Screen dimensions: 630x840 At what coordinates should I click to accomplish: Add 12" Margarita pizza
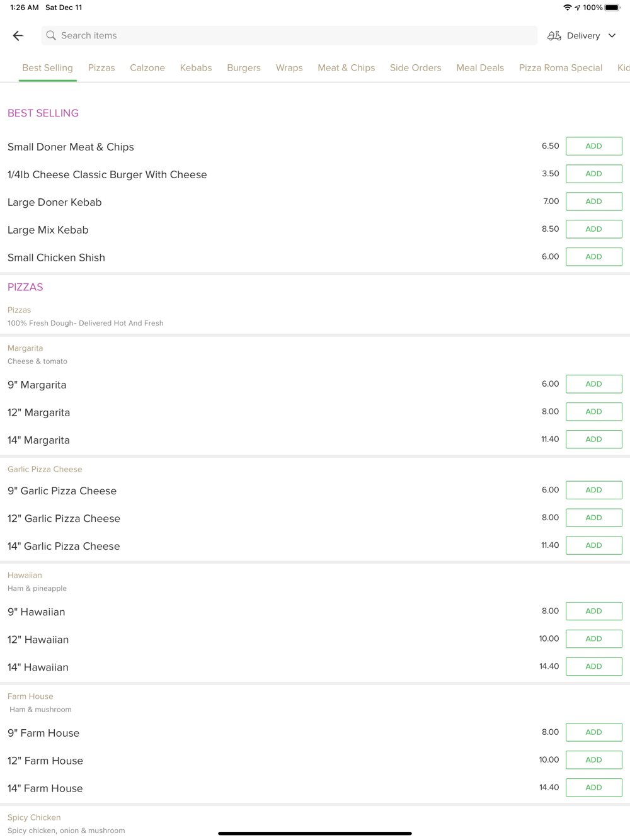pyautogui.click(x=593, y=412)
